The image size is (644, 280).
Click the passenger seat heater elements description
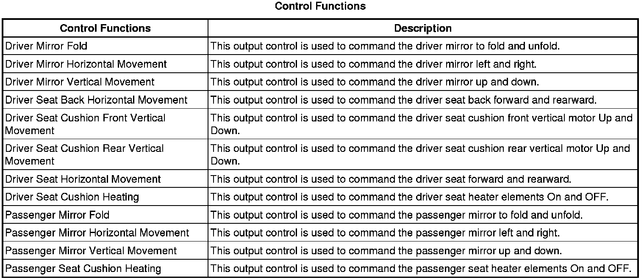(421, 268)
